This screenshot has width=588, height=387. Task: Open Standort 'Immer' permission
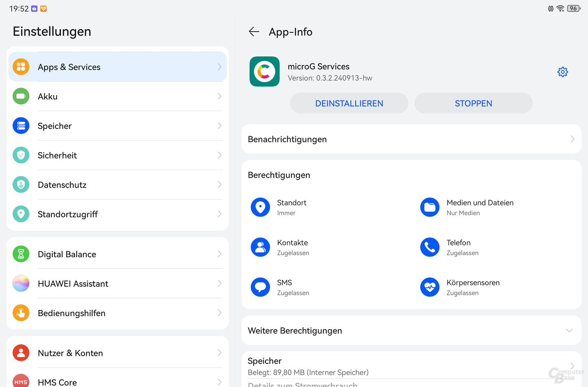pos(286,213)
